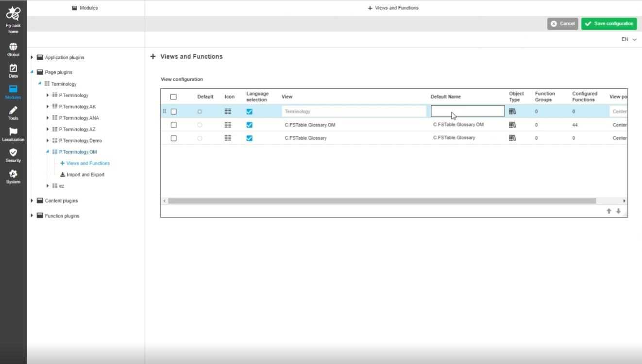
Task: Select Import and Export tree item
Action: click(85, 175)
